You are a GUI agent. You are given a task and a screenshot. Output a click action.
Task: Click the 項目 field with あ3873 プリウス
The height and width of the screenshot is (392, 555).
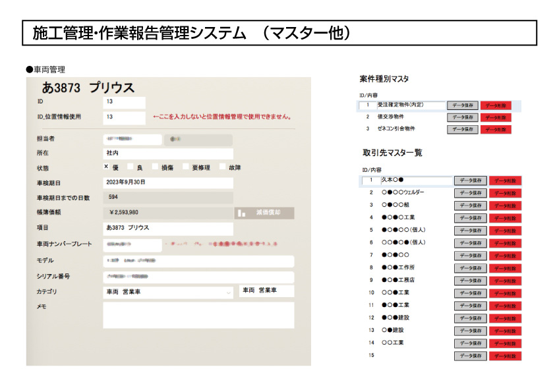pyautogui.click(x=168, y=228)
